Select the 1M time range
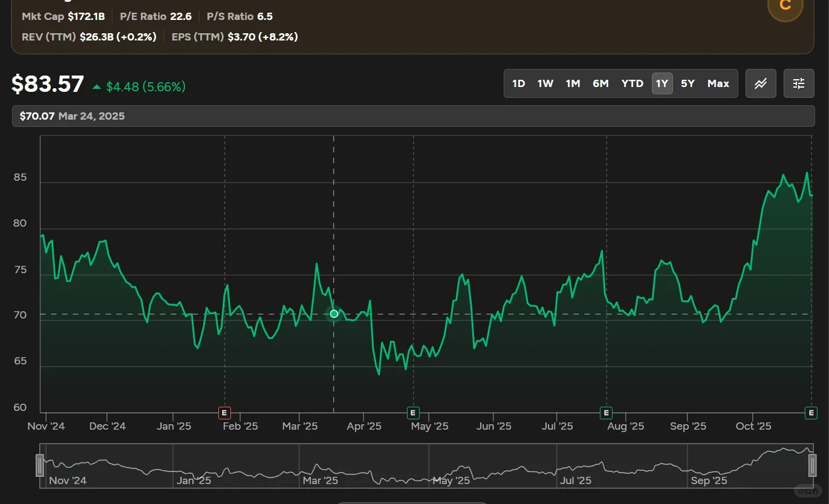 click(573, 83)
